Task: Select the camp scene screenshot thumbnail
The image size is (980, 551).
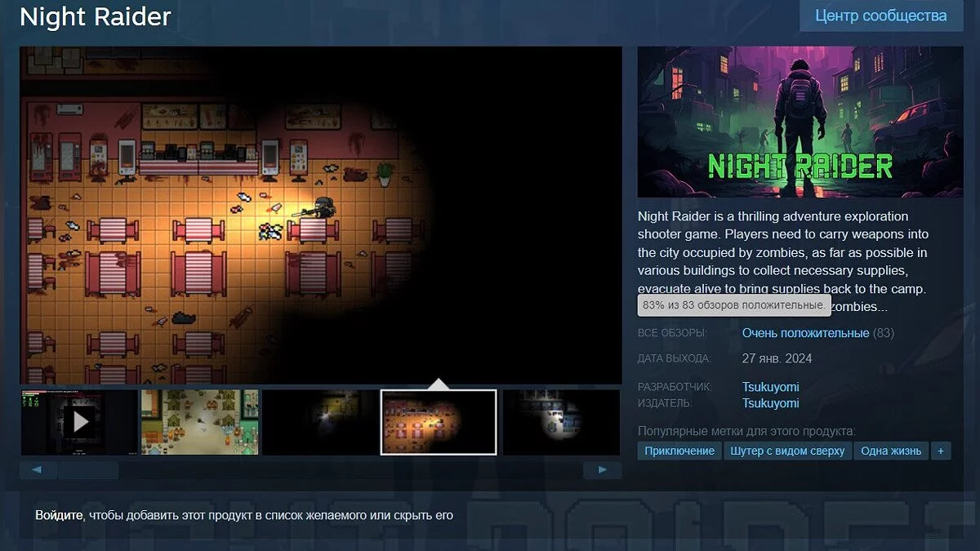Action: coord(199,422)
